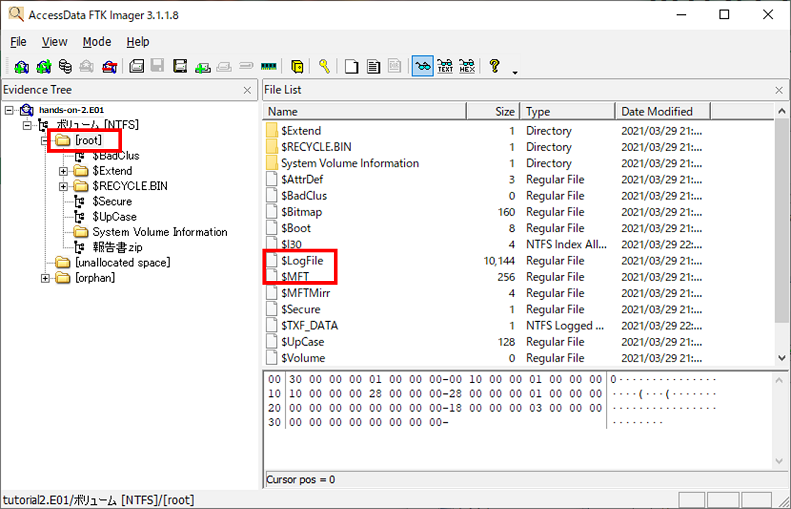Select System Volume Information in Evidence Tree

(160, 232)
